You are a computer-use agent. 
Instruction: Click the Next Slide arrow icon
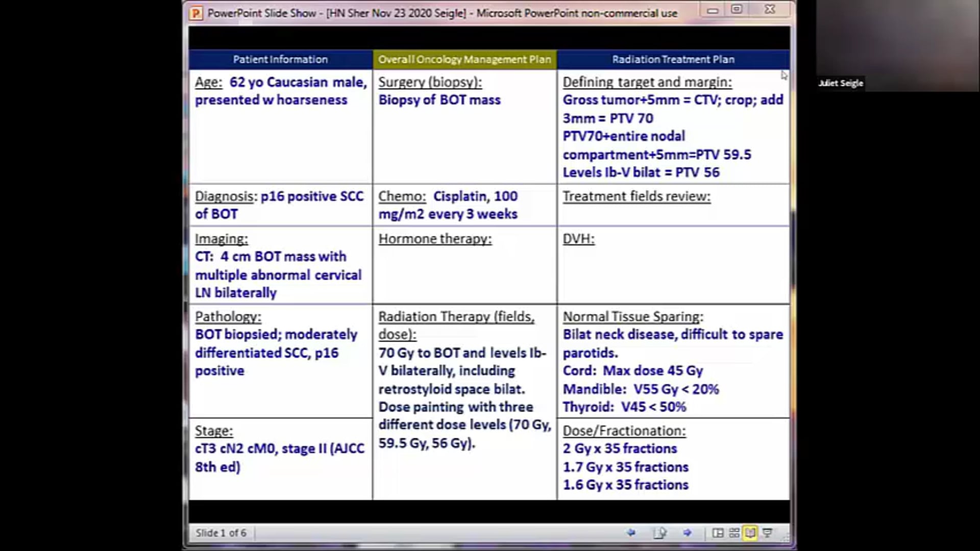688,533
